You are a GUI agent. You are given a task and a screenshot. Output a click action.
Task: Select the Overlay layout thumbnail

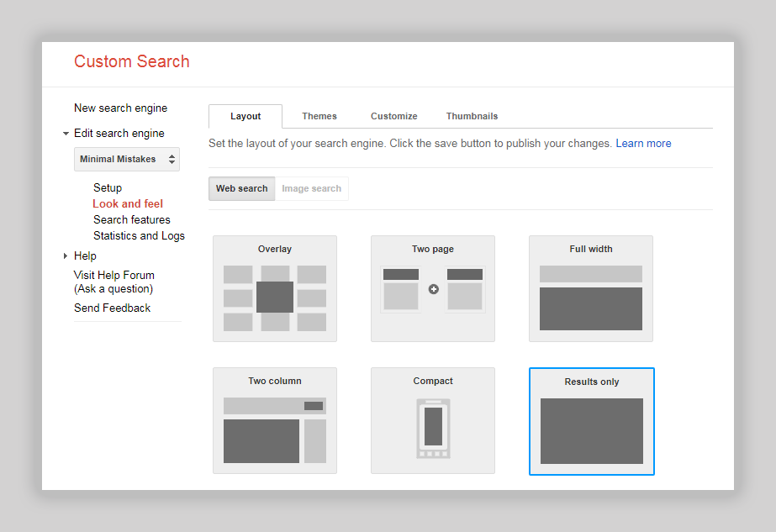[274, 288]
